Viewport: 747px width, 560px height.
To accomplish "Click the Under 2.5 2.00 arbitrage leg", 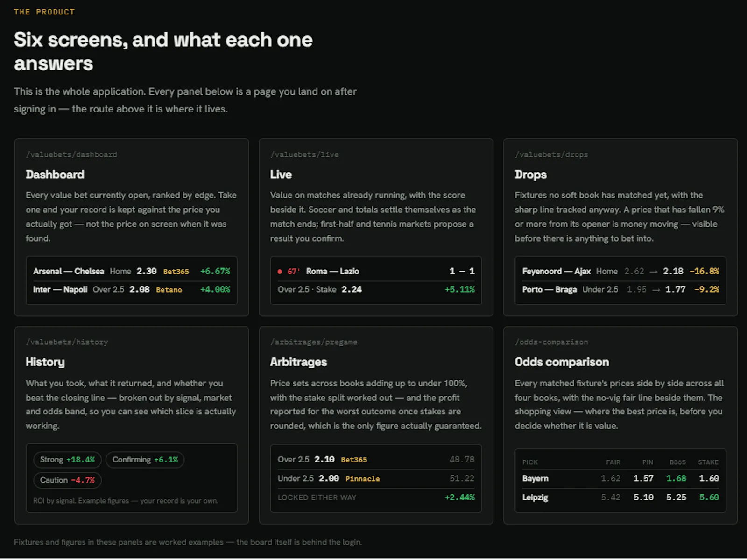I will pos(376,478).
